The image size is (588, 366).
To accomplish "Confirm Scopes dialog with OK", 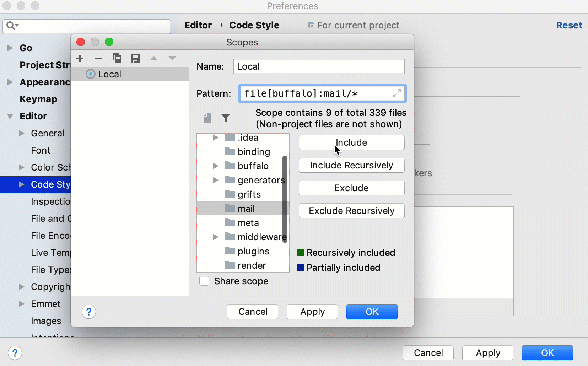I will [x=372, y=312].
